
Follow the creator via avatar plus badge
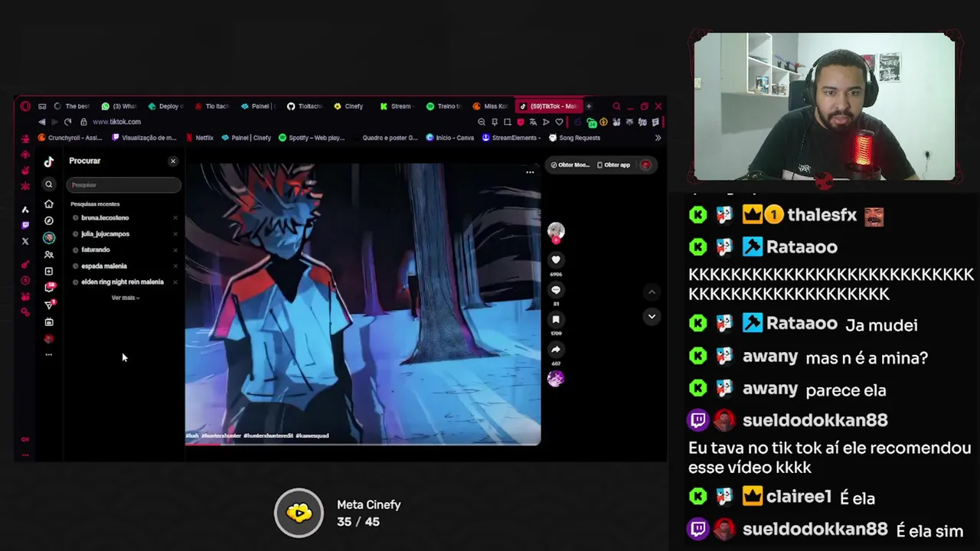pyautogui.click(x=556, y=240)
